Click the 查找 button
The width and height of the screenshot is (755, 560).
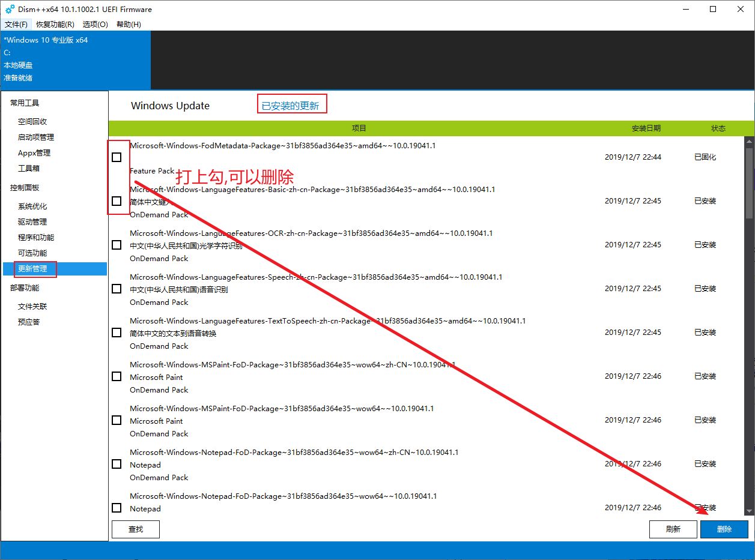pyautogui.click(x=136, y=529)
